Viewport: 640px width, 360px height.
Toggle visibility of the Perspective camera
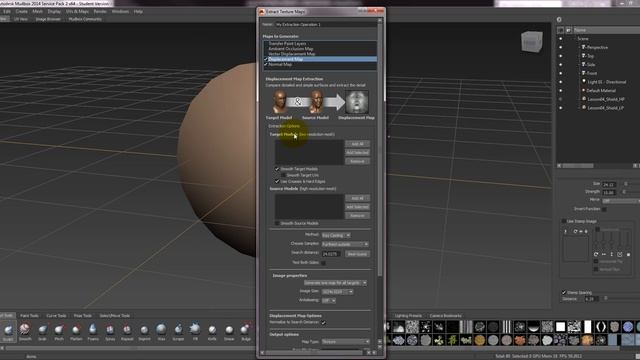pyautogui.click(x=560, y=47)
